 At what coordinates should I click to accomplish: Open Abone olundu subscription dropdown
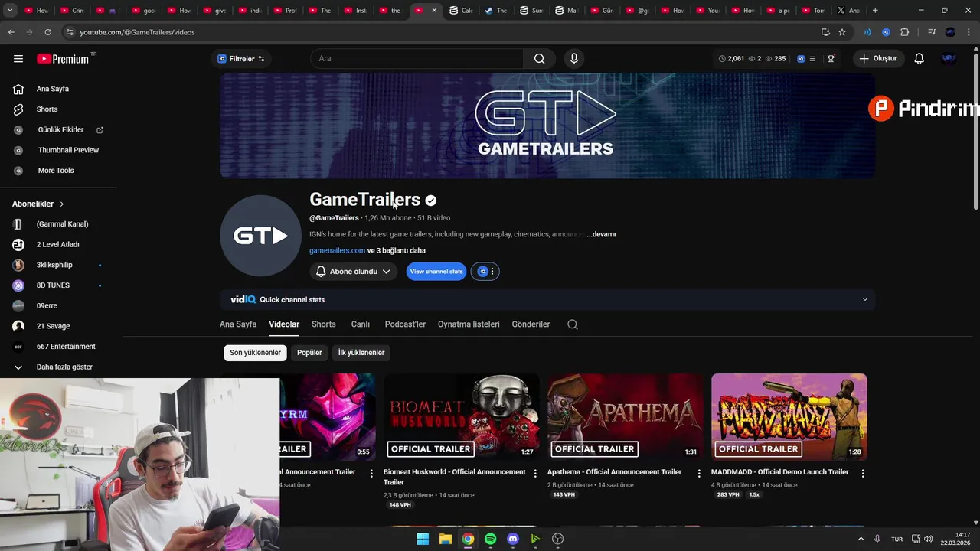click(354, 272)
